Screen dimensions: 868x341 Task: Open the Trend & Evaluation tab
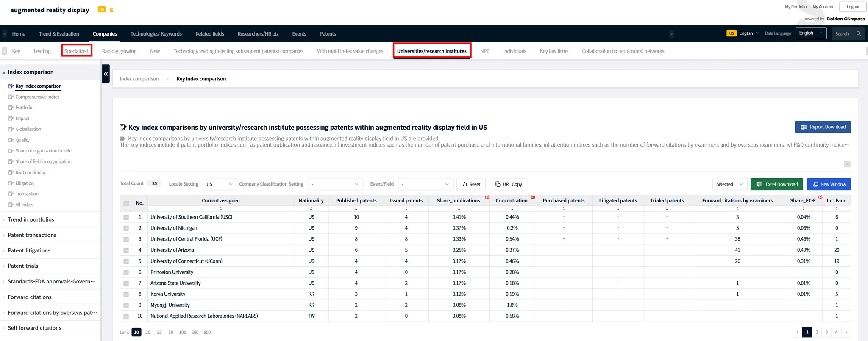click(59, 34)
